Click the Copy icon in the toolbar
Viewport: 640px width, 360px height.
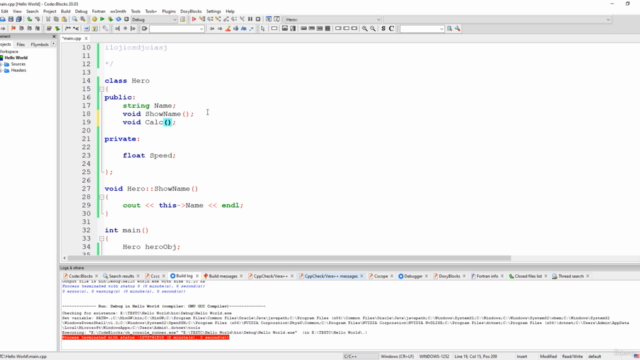56,19
